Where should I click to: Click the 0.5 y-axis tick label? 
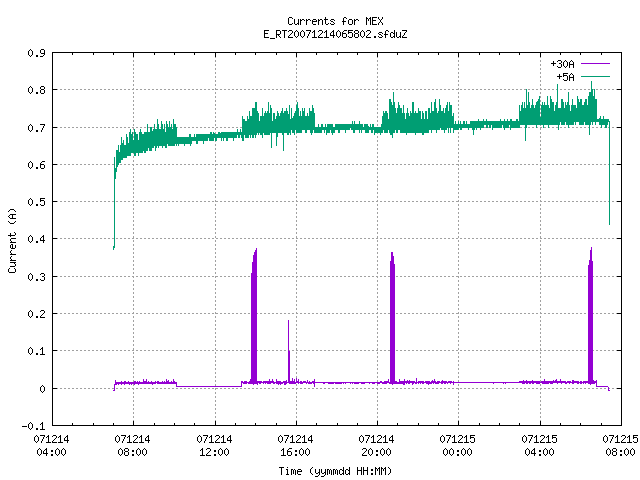[36, 202]
